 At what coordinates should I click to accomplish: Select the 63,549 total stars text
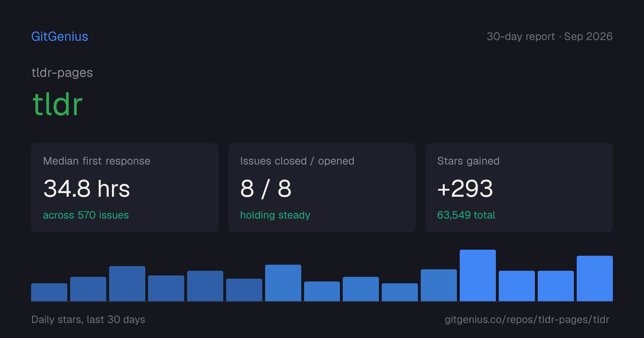pyautogui.click(x=466, y=215)
